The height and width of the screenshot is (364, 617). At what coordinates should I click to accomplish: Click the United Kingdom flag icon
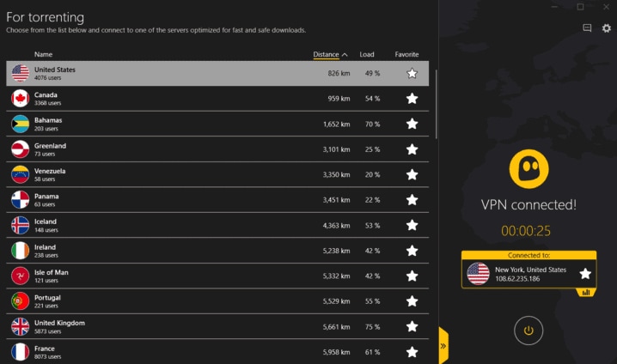[20, 327]
